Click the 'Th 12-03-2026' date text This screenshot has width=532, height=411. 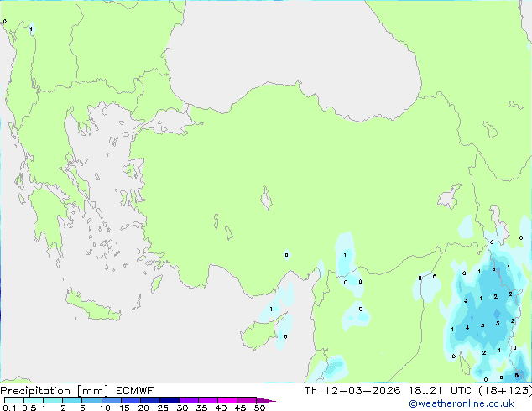pyautogui.click(x=352, y=391)
